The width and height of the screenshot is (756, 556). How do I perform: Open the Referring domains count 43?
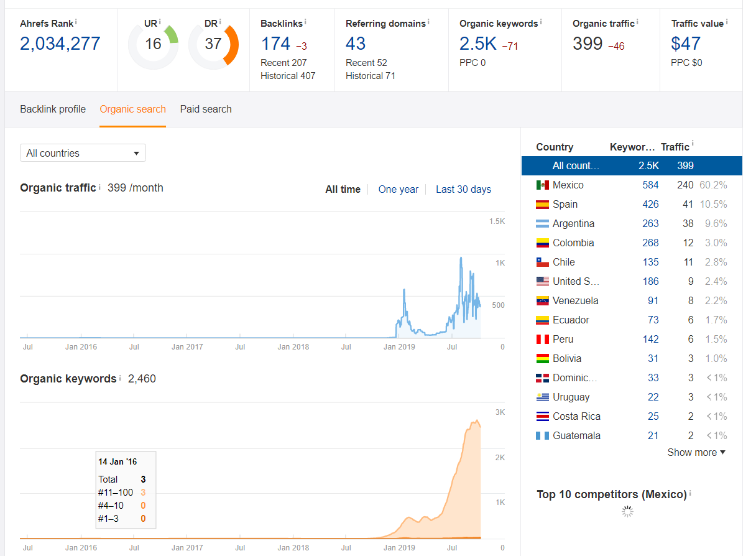[x=356, y=44]
